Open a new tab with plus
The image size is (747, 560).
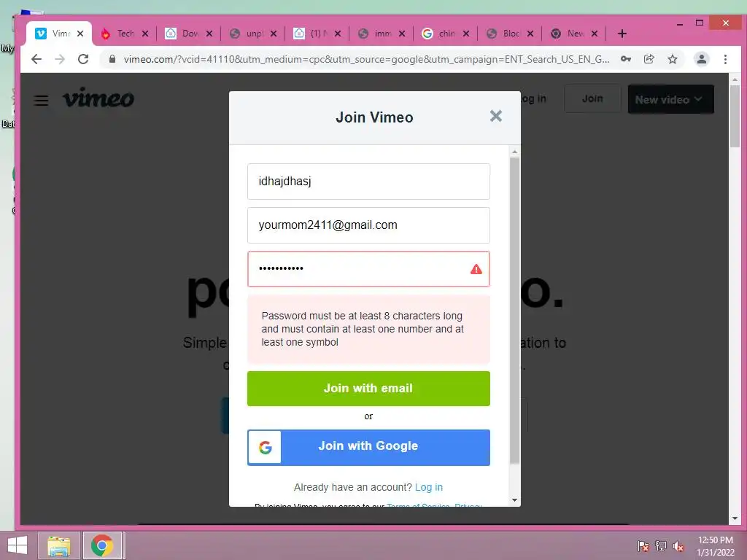click(622, 34)
